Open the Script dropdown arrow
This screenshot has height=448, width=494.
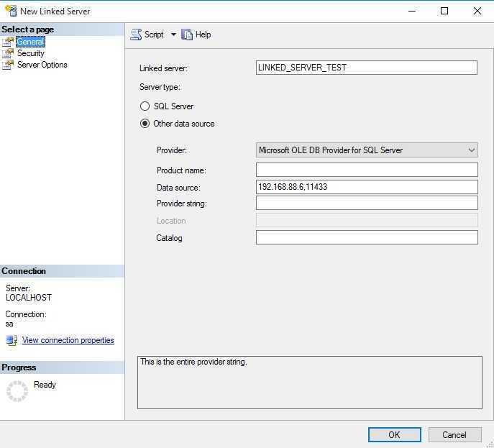point(173,35)
